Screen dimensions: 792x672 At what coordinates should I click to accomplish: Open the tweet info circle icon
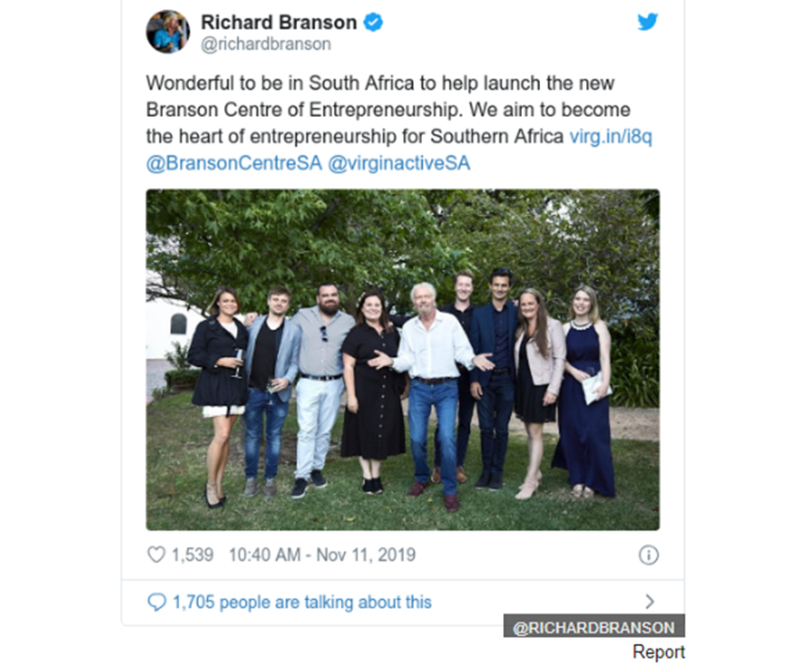point(649,555)
